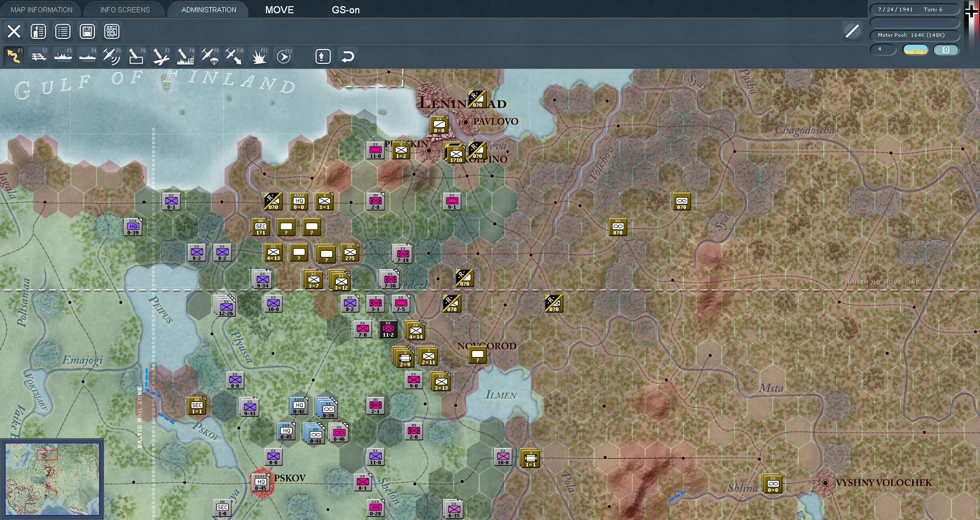980x520 pixels.
Task: Select the gold 4=14 Soviet counter
Action: click(415, 331)
